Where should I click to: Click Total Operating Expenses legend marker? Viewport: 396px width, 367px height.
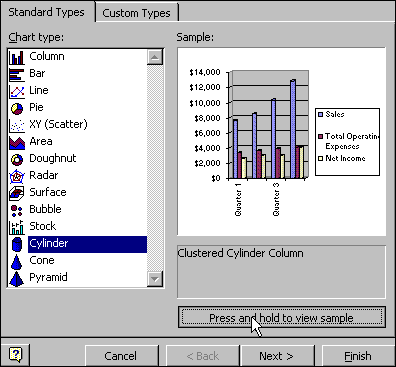(321, 137)
